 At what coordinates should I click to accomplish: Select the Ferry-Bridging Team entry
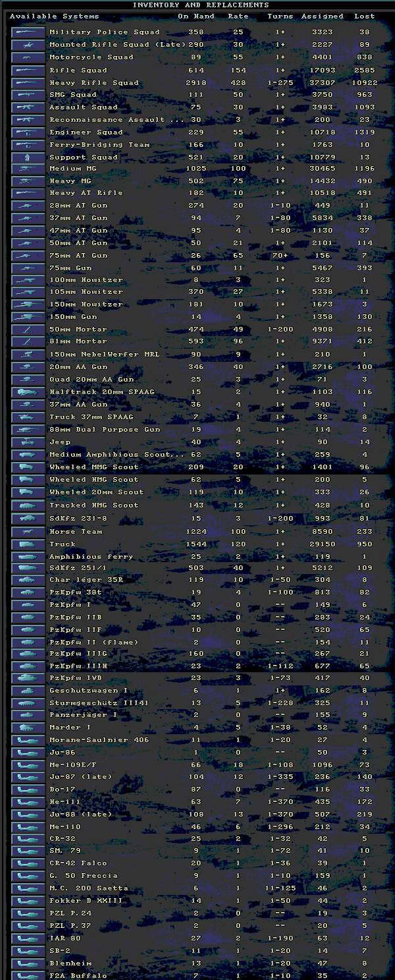tap(99, 144)
